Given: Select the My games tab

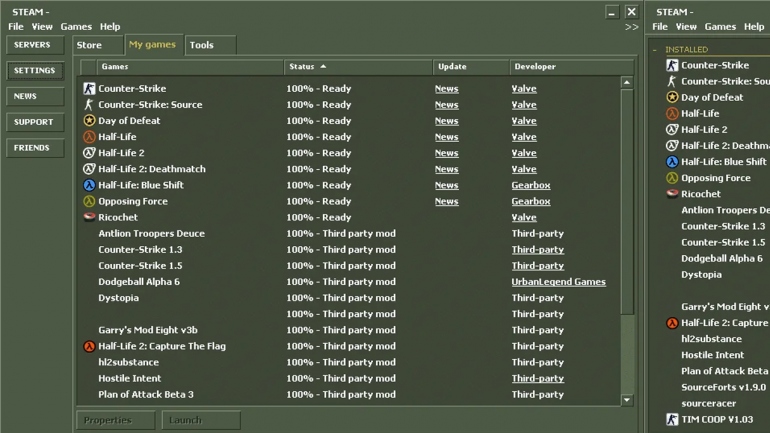Looking at the screenshot, I should point(154,44).
